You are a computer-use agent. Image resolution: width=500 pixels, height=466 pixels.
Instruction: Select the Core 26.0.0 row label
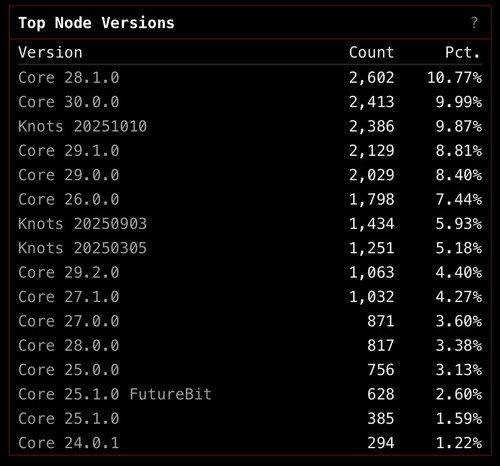click(x=69, y=199)
